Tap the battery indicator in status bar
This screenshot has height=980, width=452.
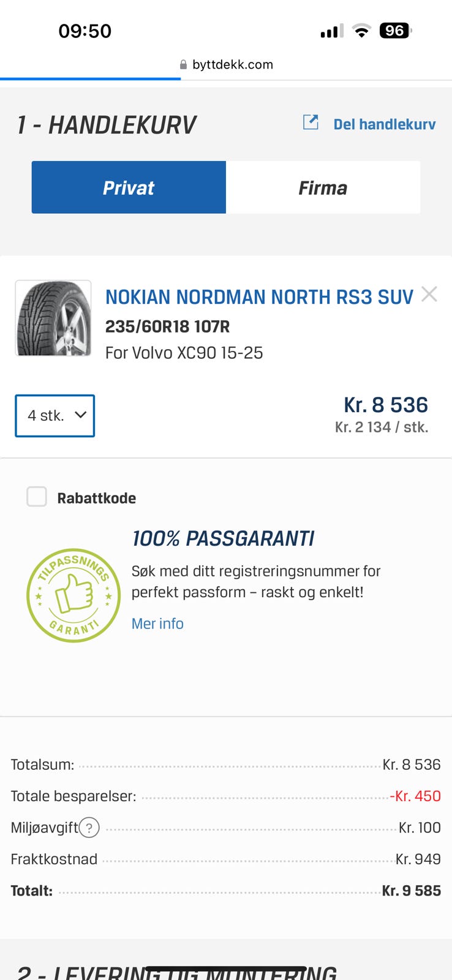pyautogui.click(x=395, y=31)
